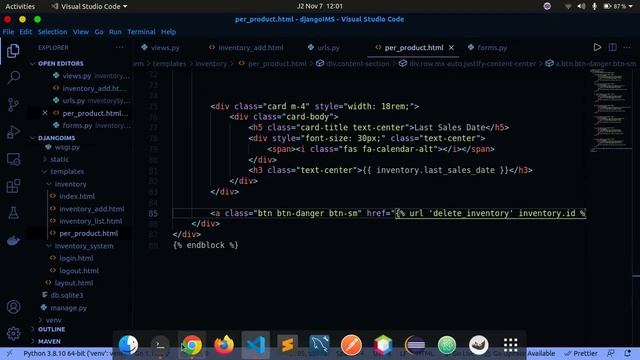Open the Help menu
This screenshot has height=360, width=640.
(x=168, y=32)
